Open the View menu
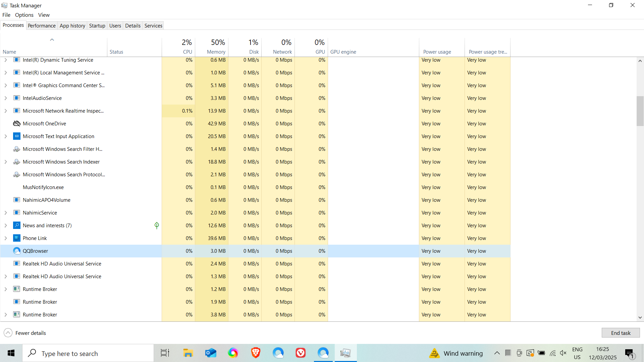The height and width of the screenshot is (362, 644). click(x=44, y=15)
